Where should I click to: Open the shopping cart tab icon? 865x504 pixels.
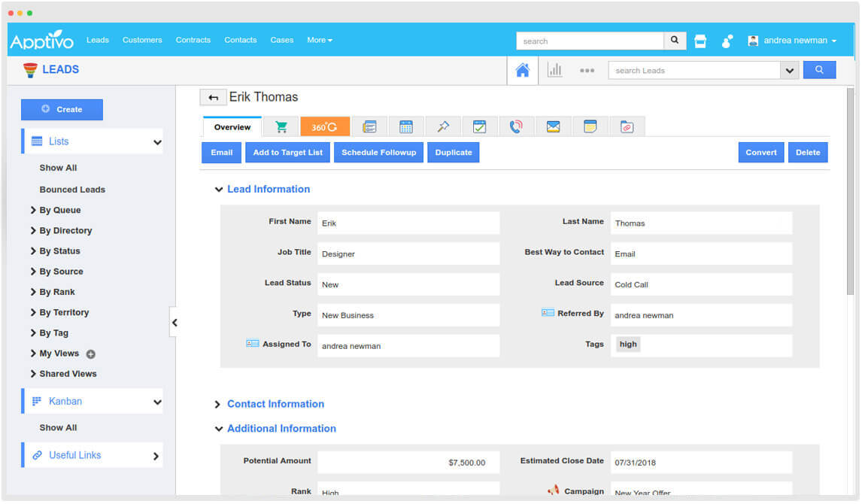[x=281, y=127]
